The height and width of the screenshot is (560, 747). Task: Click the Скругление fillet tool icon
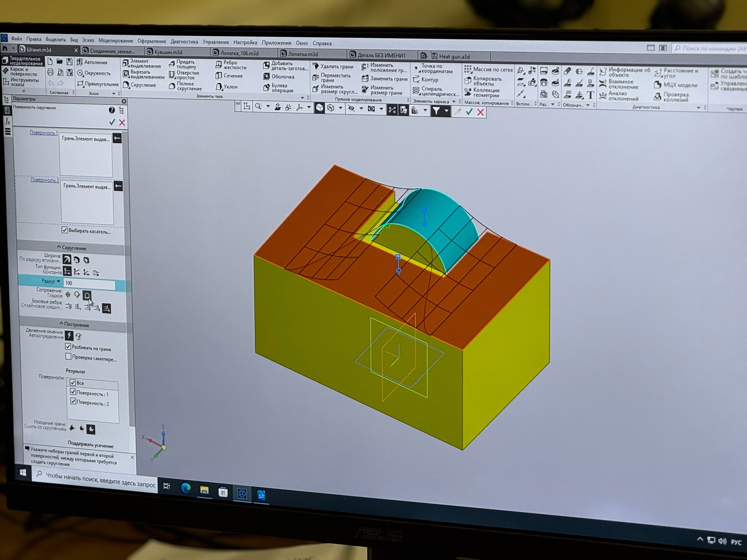(x=126, y=85)
